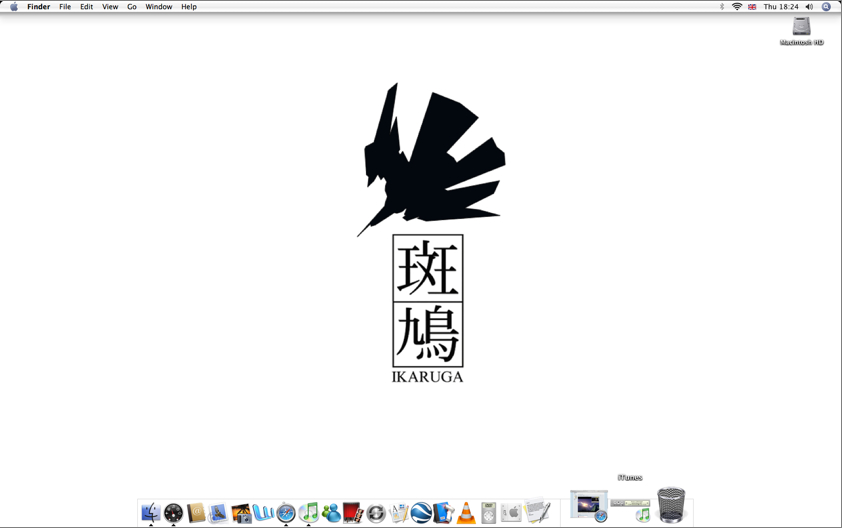Open the Edit menu
Image resolution: width=842 pixels, height=528 pixels.
coord(86,7)
